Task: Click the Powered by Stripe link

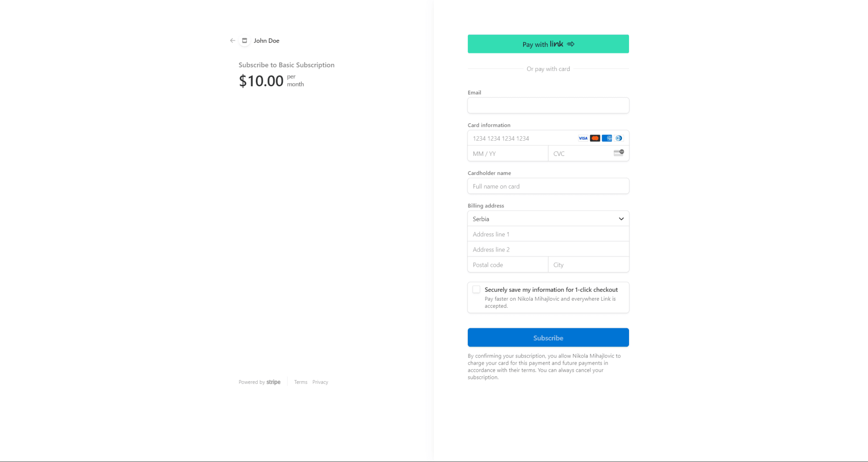Action: coord(260,382)
